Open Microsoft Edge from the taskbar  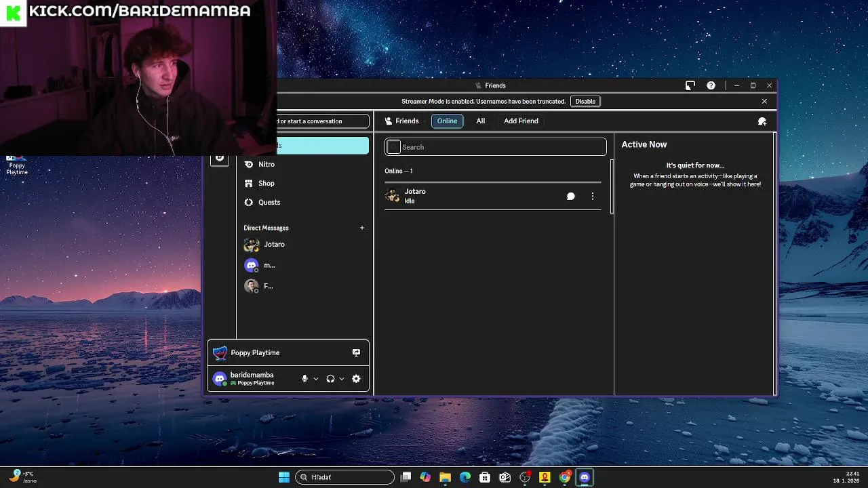click(465, 477)
